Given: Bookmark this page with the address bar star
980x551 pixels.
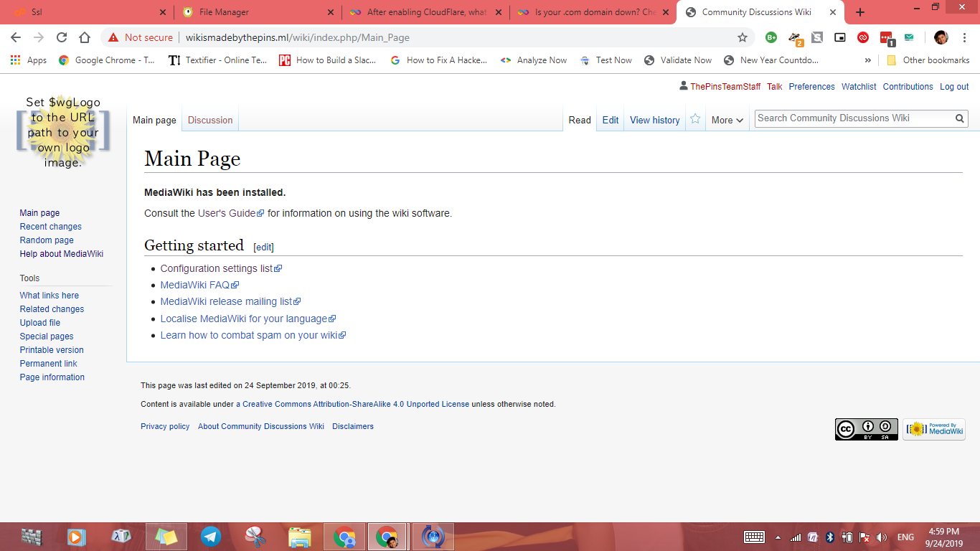Looking at the screenshot, I should pyautogui.click(x=743, y=37).
